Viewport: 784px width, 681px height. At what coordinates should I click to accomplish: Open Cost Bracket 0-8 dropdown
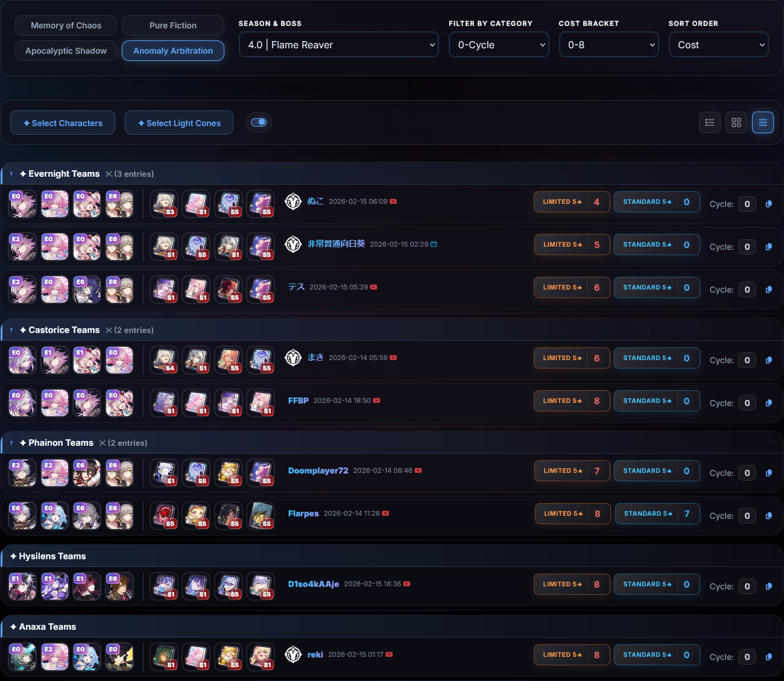tap(609, 45)
